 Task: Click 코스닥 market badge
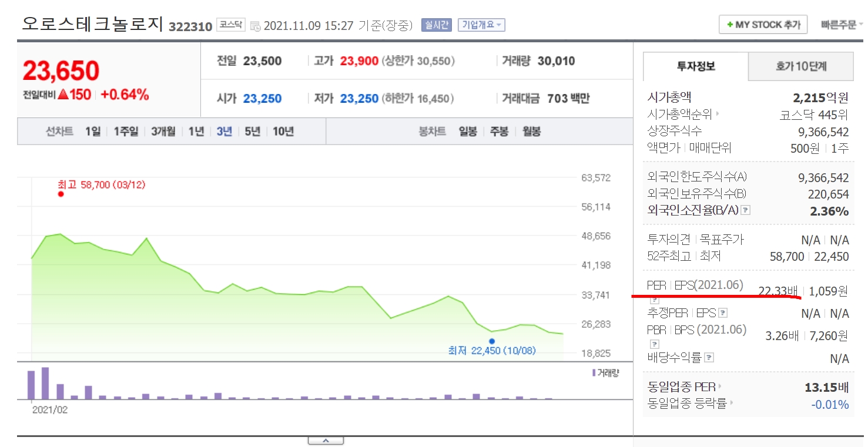tap(230, 25)
